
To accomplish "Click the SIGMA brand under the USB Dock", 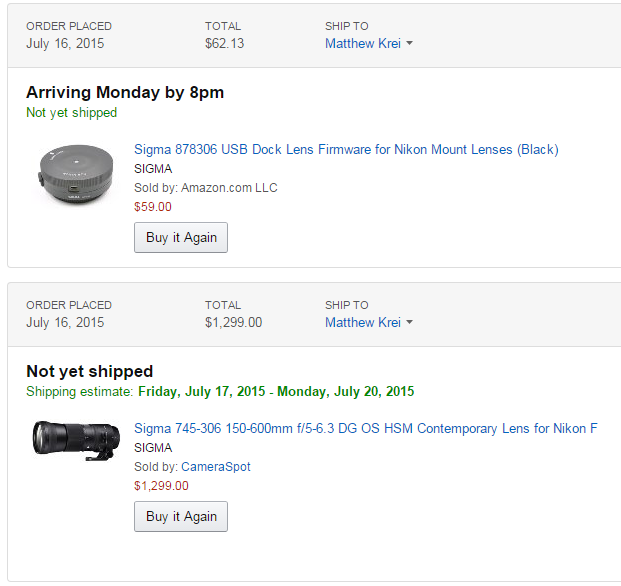I will coord(153,169).
